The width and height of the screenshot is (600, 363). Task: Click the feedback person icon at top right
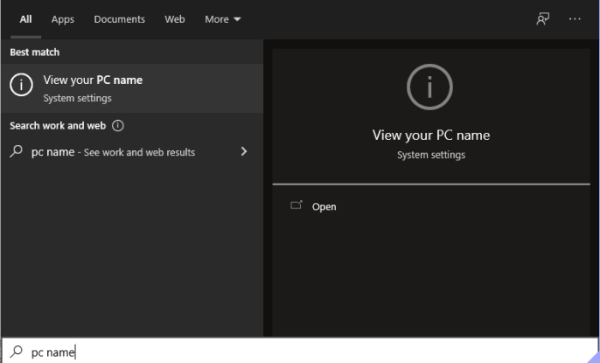tap(543, 19)
